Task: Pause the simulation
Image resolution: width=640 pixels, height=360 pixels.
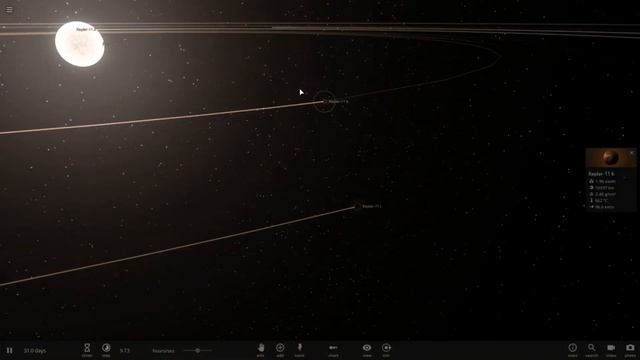Action: (x=9, y=351)
